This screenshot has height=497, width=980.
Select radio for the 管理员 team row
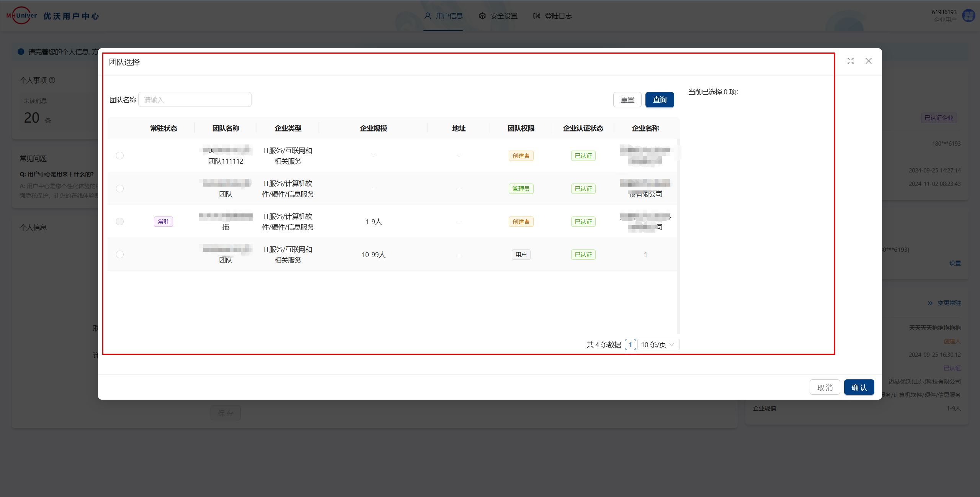(120, 189)
